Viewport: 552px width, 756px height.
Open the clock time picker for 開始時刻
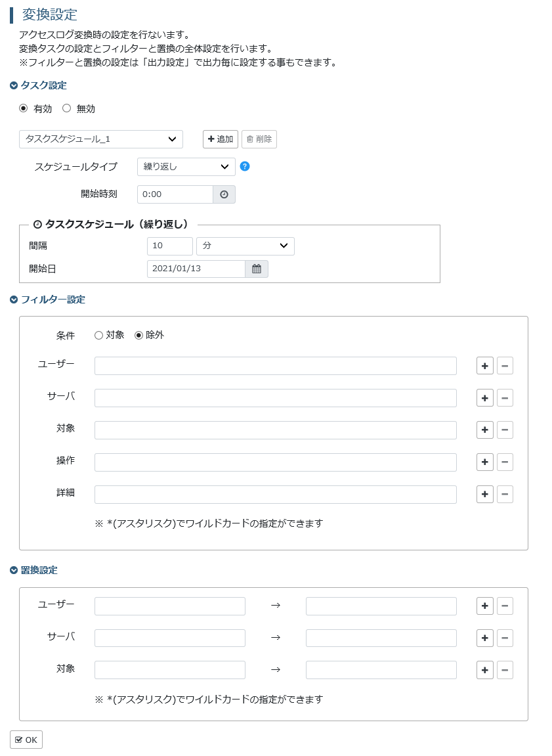(x=224, y=194)
